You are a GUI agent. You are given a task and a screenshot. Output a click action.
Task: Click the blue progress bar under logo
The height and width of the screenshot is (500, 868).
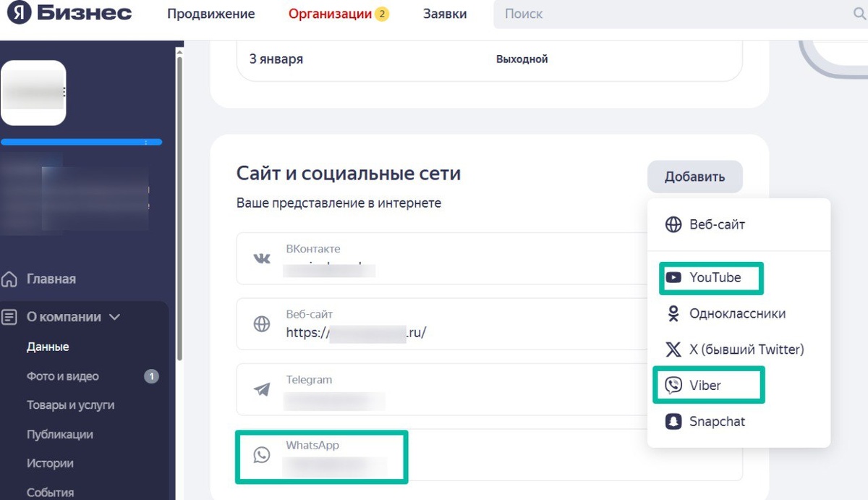(82, 143)
